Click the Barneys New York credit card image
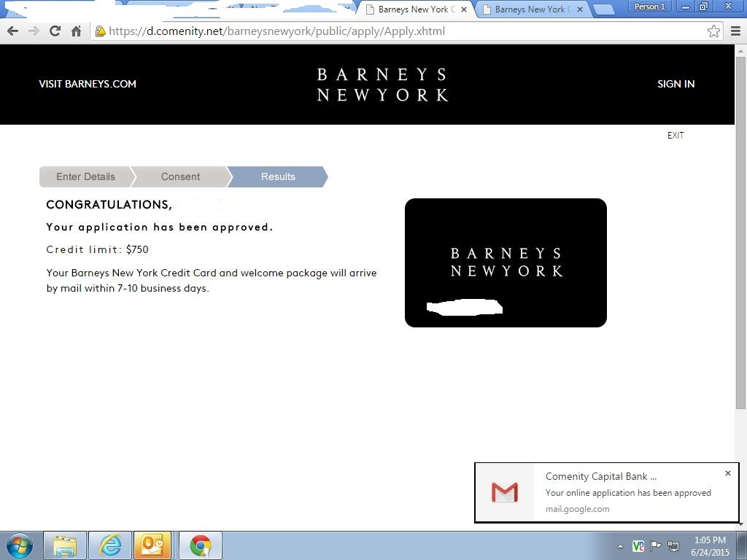This screenshot has width=747, height=560. click(506, 262)
